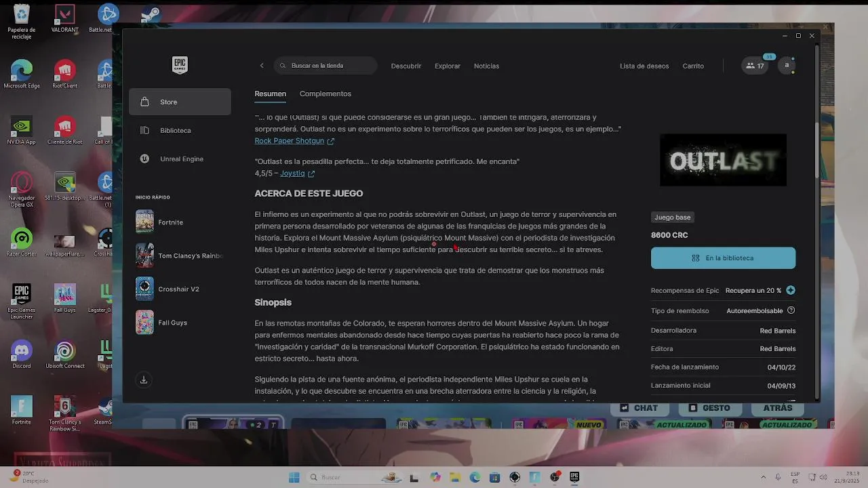
Task: Open File Explorer from the taskbar
Action: pos(455,477)
